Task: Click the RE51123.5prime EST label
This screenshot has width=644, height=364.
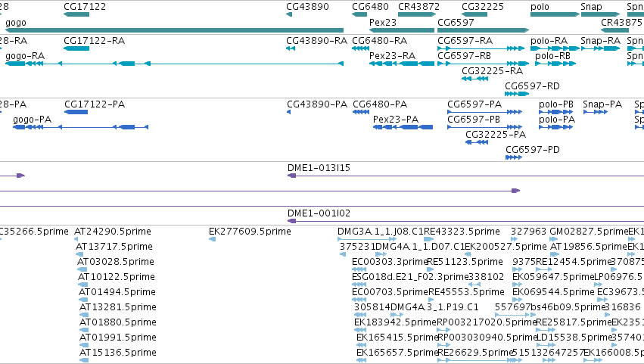Action: tap(465, 262)
